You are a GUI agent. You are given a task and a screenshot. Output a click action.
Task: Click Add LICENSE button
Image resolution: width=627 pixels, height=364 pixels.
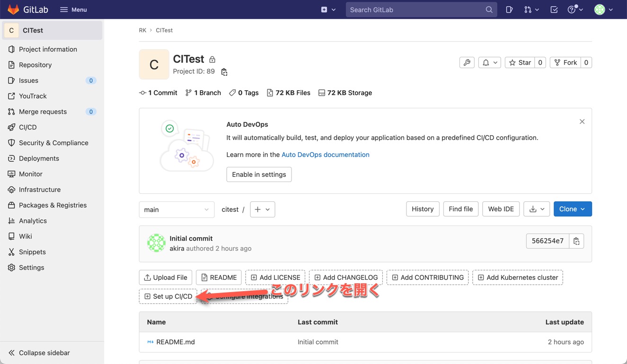pos(275,277)
